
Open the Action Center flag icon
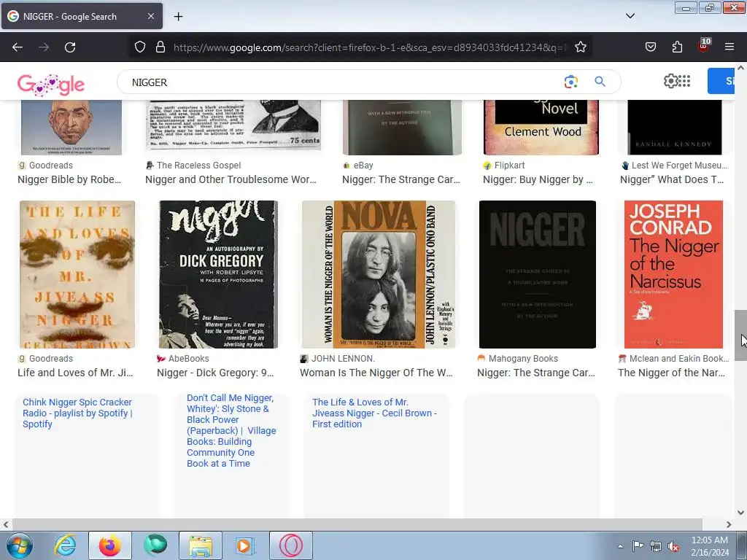638,546
